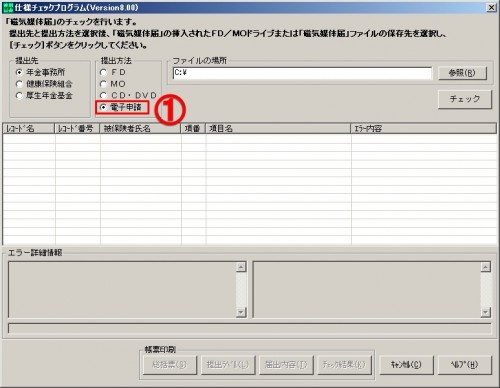Click the キャンセル(C) button
Image resolution: width=500 pixels, height=388 pixels.
click(x=406, y=365)
